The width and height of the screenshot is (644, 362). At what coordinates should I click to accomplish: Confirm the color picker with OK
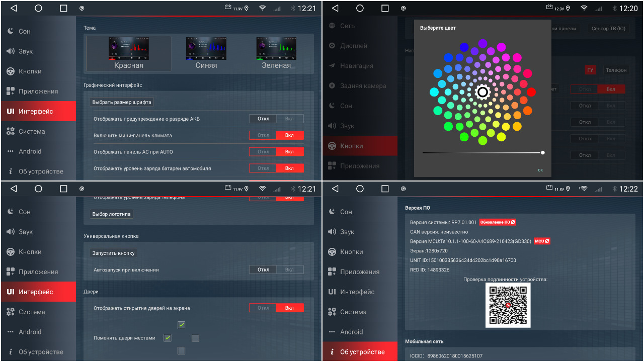[540, 170]
